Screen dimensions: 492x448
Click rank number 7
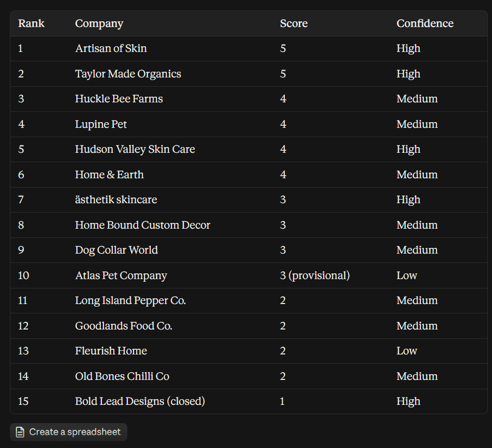21,200
